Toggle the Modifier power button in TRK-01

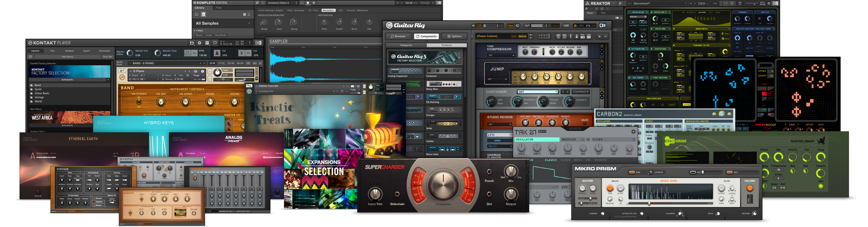click(x=583, y=139)
